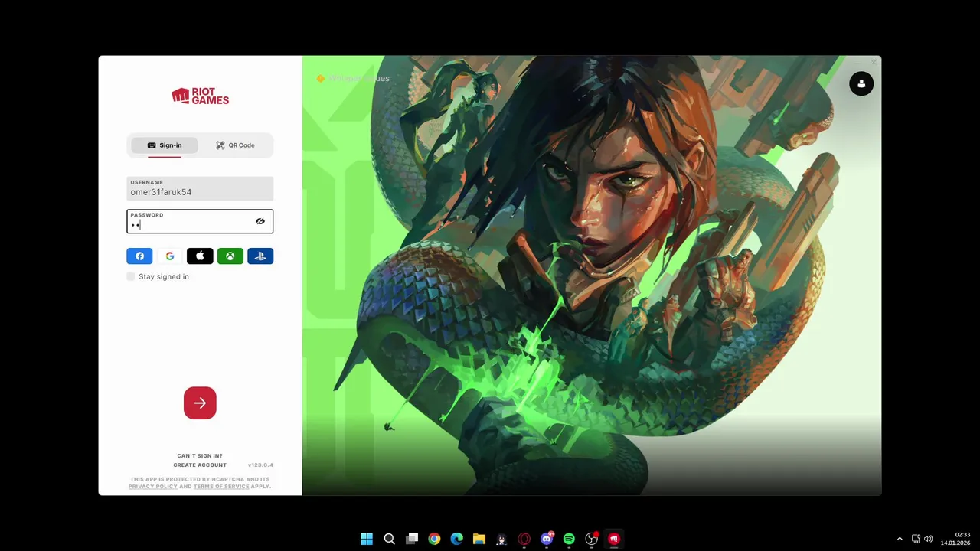Minimize the Riot Client window
This screenshot has width=980, height=551.
(x=856, y=63)
